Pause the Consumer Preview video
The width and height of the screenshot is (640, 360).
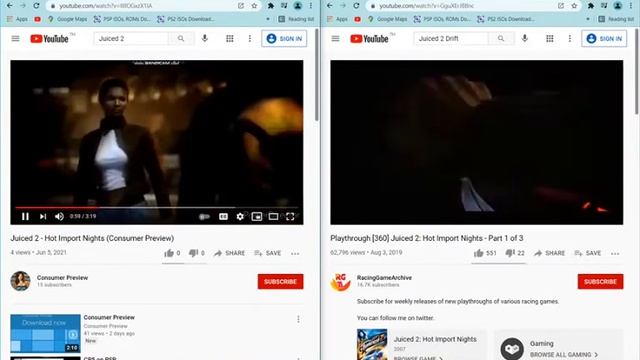(25, 216)
